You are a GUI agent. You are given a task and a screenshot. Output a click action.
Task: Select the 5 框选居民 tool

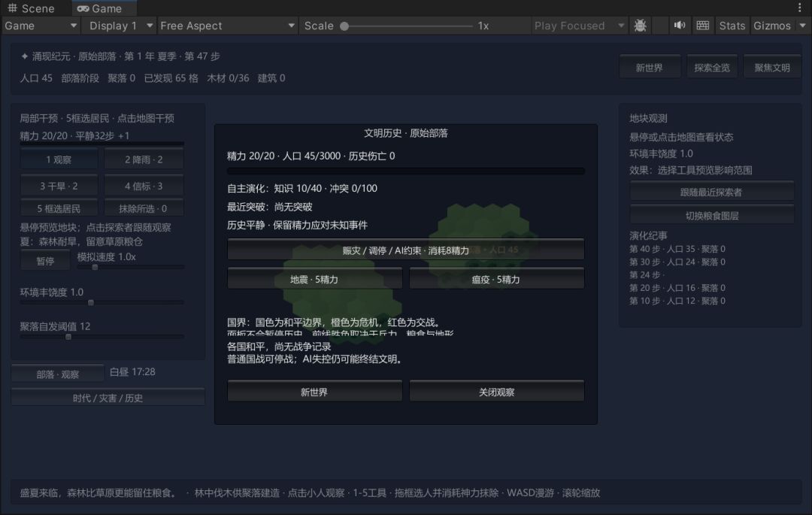coord(59,208)
